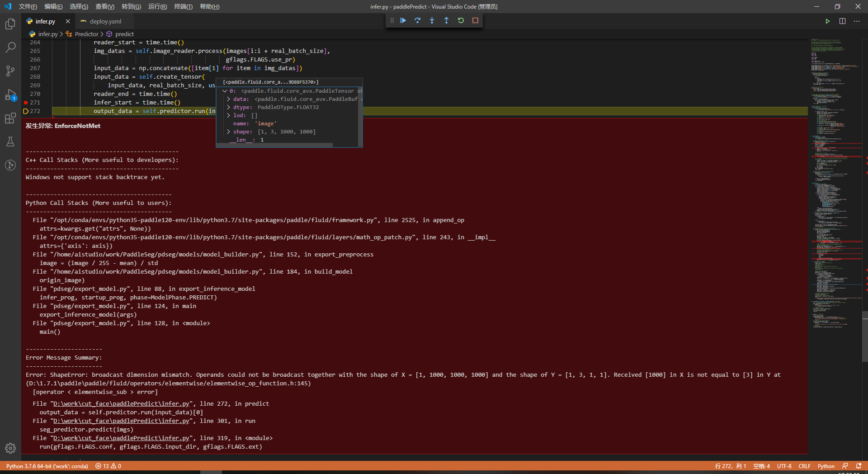
Task: Expand the data entry in debug hover
Action: coord(228,99)
